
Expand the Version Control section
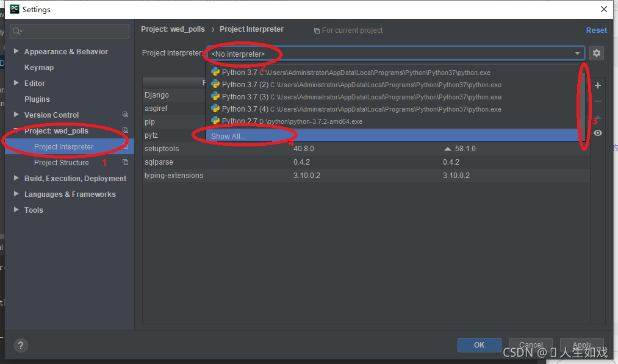(x=16, y=115)
